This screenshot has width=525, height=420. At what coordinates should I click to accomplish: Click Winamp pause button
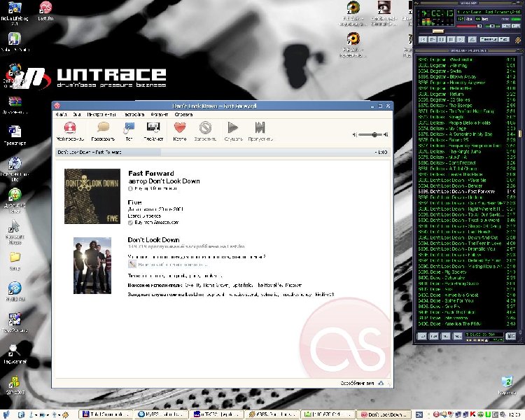(442, 39)
